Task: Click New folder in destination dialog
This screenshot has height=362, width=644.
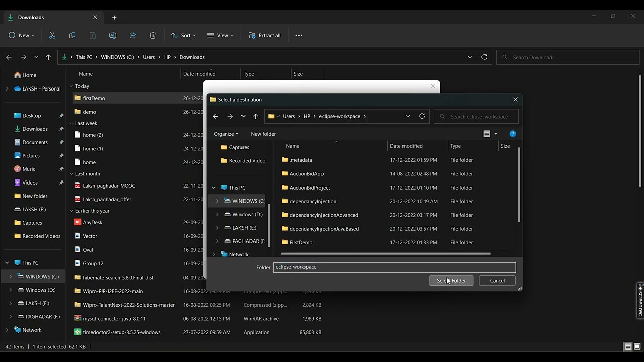Action: click(x=263, y=134)
